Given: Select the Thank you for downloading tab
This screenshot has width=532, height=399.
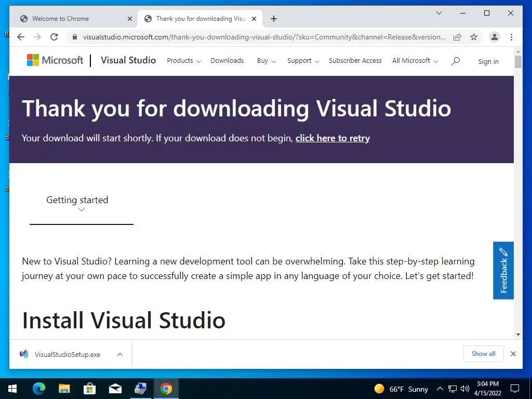Looking at the screenshot, I should tap(199, 19).
